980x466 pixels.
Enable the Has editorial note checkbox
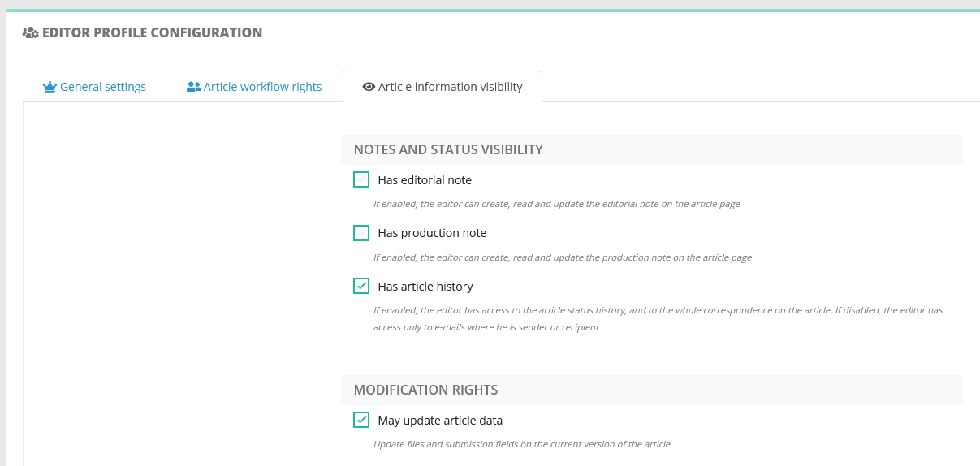click(x=361, y=179)
